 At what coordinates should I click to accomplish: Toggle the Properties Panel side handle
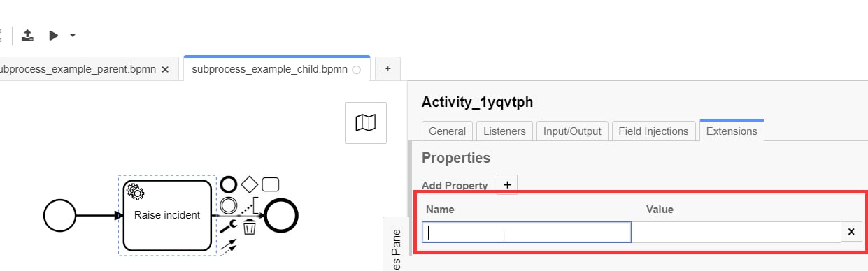click(395, 244)
